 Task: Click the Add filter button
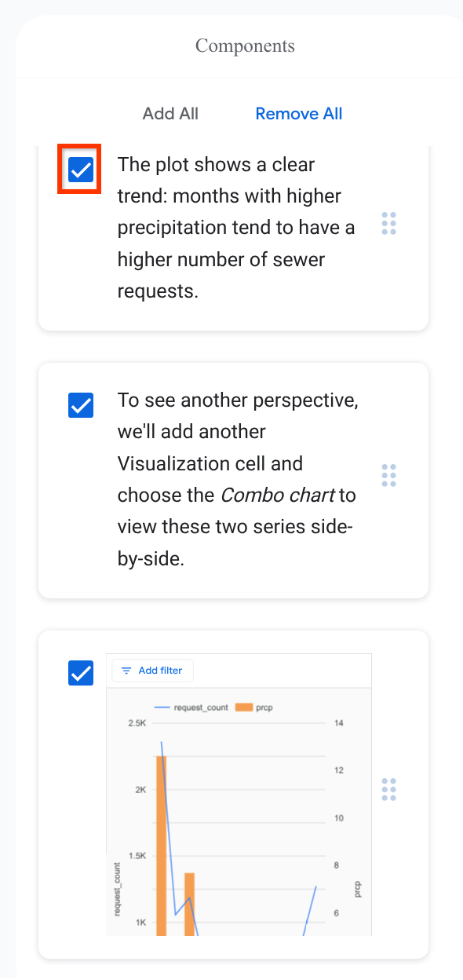click(151, 671)
